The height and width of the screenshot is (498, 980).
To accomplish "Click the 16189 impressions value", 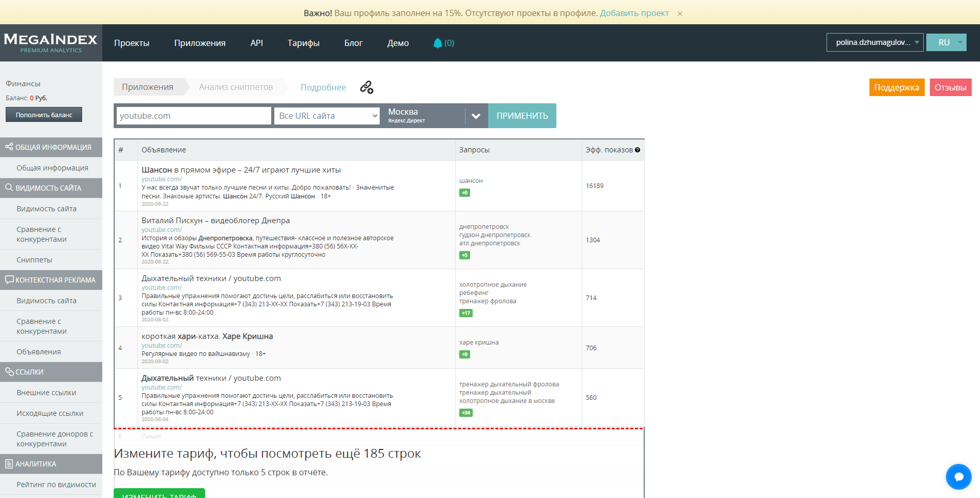I will (x=595, y=186).
